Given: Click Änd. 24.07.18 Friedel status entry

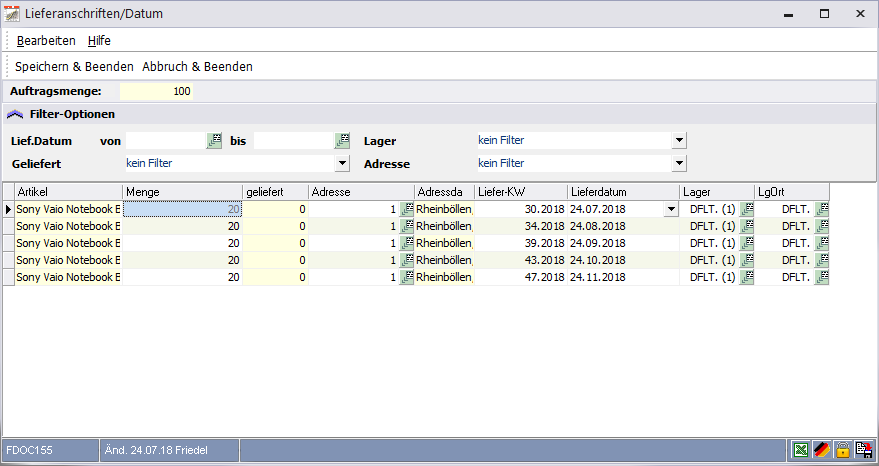Looking at the screenshot, I should (x=169, y=450).
